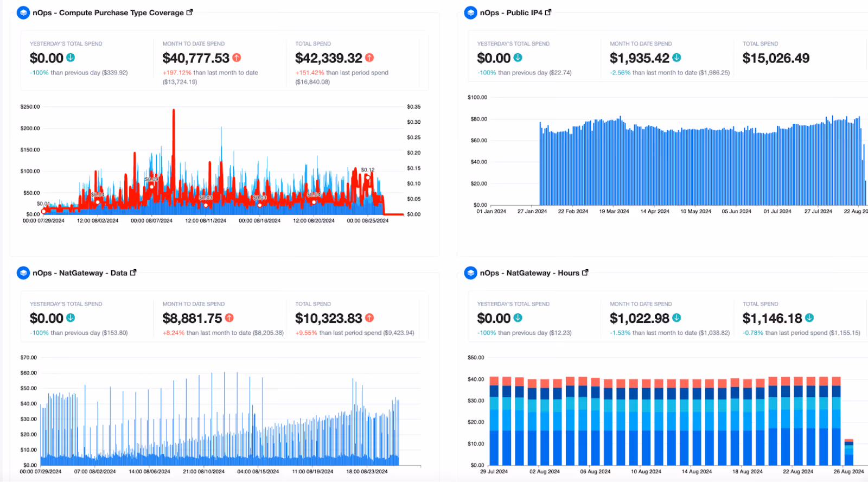
Task: Select -1.53% than last month to date text
Action: 669,333
